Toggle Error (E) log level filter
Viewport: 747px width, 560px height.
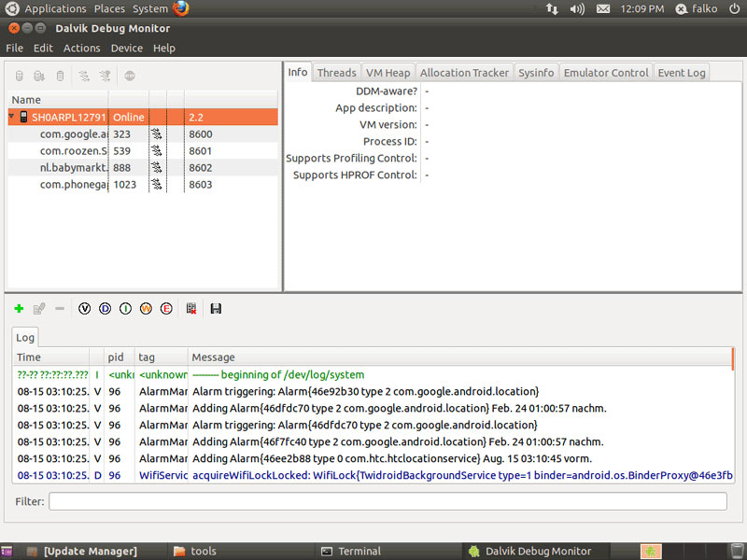166,309
